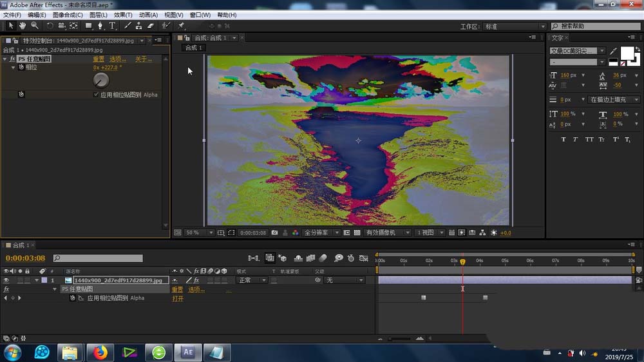Viewport: 644px width, 362px height.
Task: Take snapshot with the camera icon
Action: 275,233
